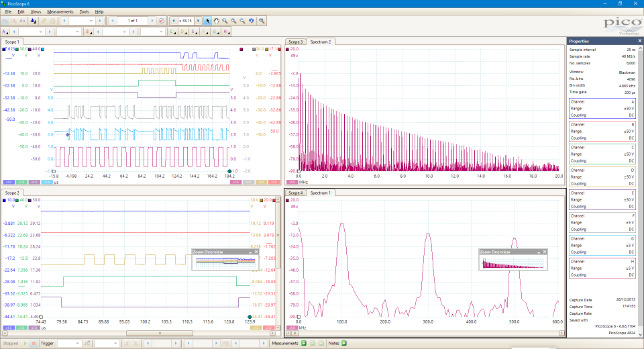The height and width of the screenshot is (349, 644).
Task: Select Spectrum Mode icon in toolbar
Action: [x=23, y=21]
